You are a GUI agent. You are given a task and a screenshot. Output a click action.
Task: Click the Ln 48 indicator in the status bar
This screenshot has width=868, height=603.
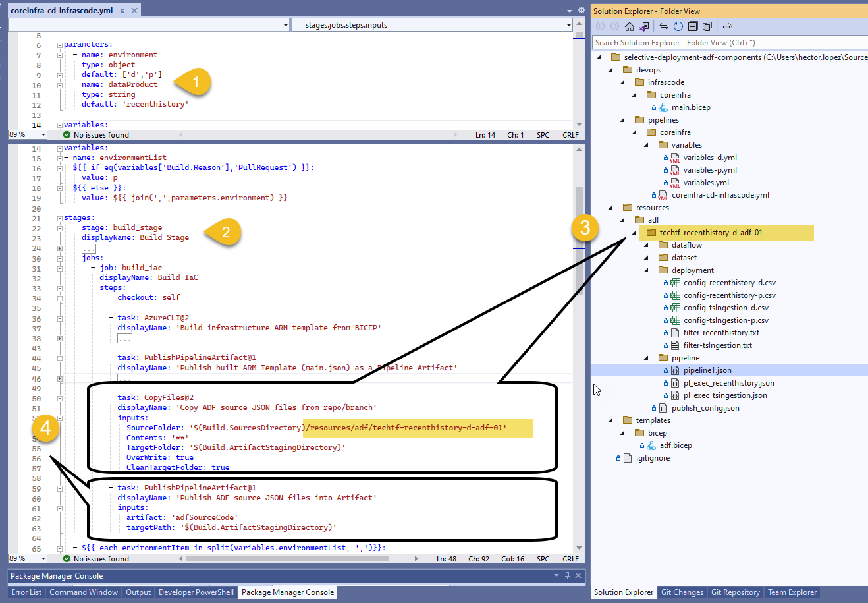coord(447,558)
